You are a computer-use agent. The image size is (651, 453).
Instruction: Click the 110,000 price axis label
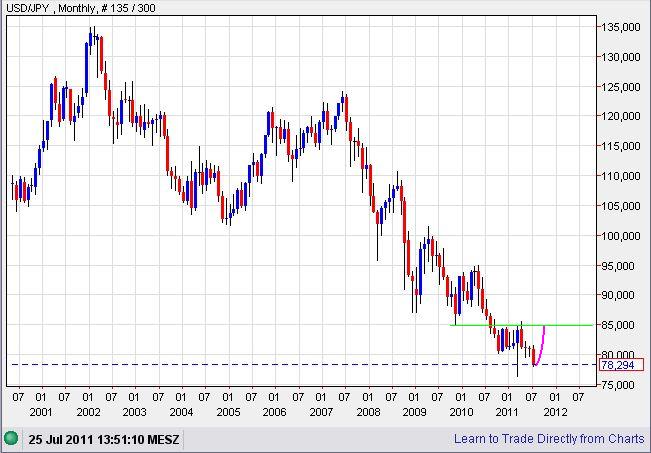pyautogui.click(x=621, y=176)
